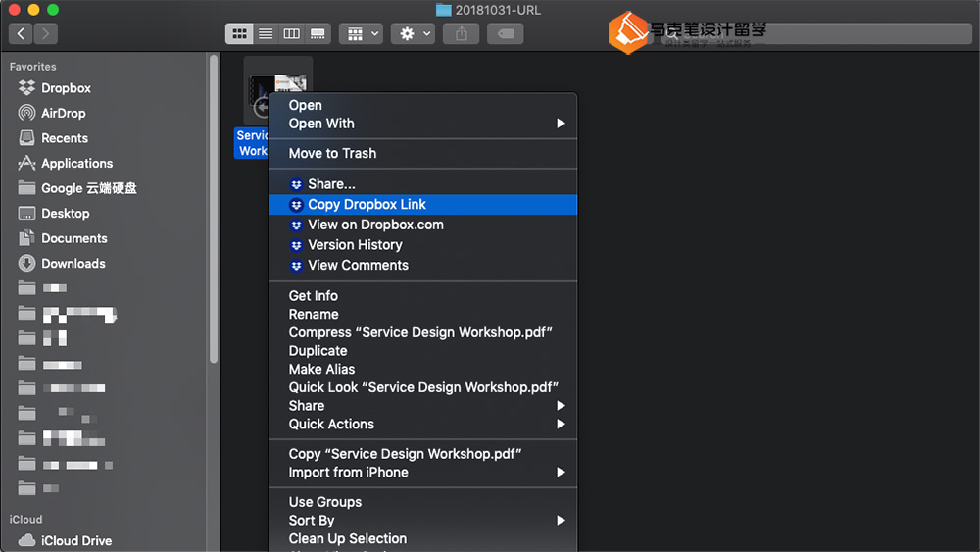Switch to column view
Viewport: 980px width, 552px height.
click(x=291, y=33)
